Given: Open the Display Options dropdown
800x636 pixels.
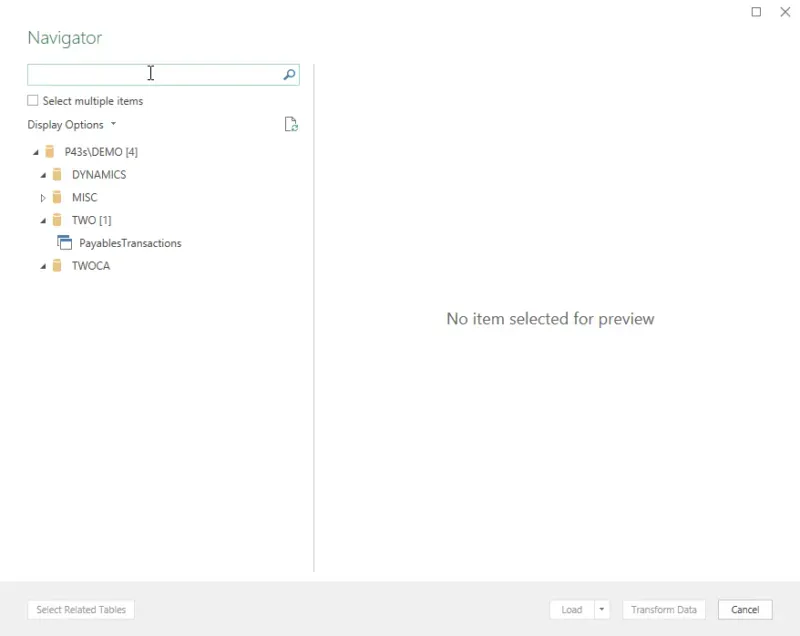Looking at the screenshot, I should point(72,125).
